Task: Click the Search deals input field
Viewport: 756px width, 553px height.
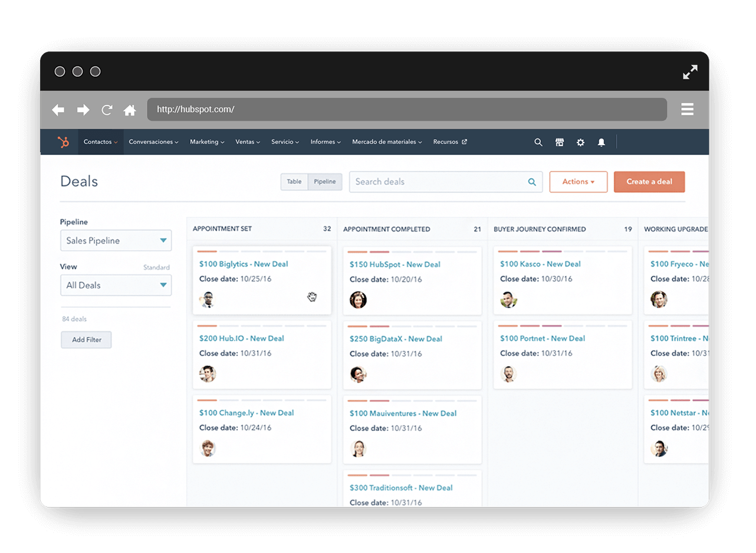Action: (x=446, y=182)
